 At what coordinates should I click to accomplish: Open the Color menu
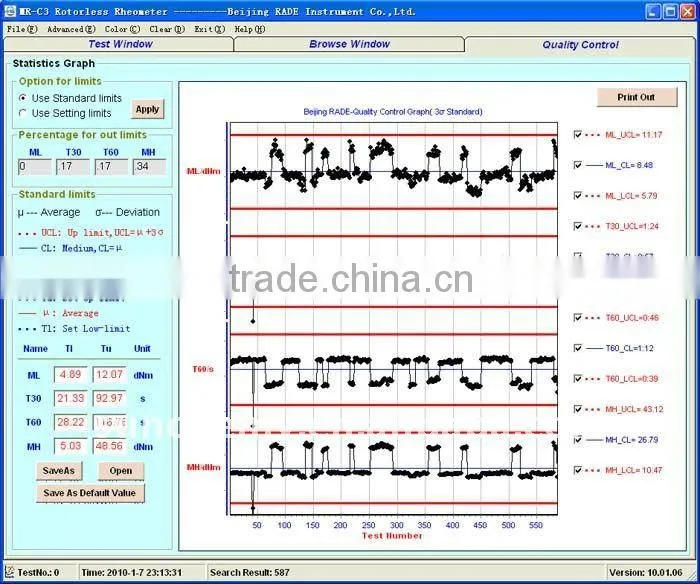click(122, 29)
